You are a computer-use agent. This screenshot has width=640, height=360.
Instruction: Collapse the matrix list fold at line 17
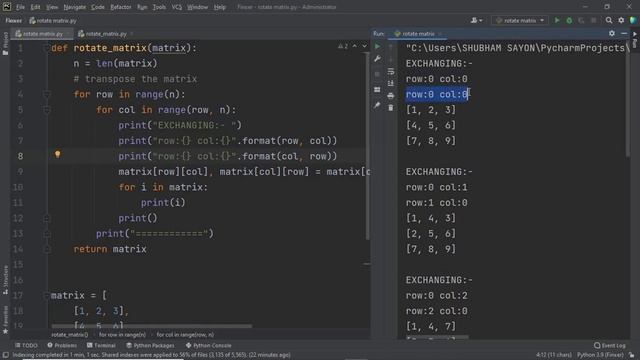coord(46,295)
